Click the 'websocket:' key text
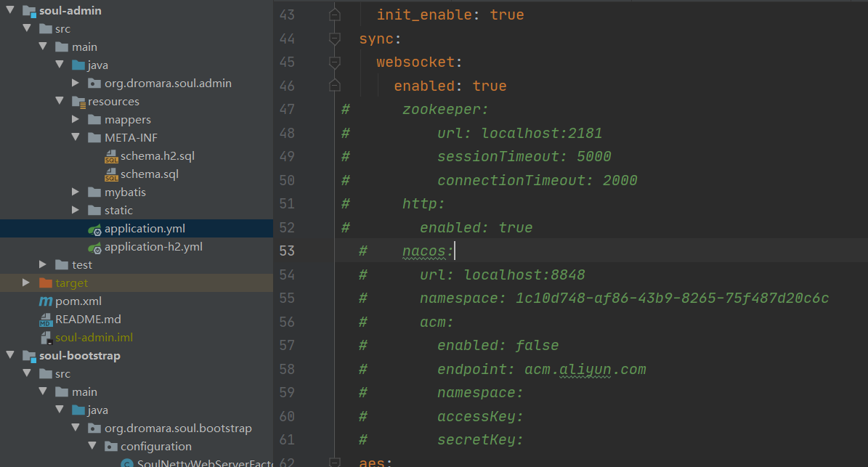 click(419, 62)
